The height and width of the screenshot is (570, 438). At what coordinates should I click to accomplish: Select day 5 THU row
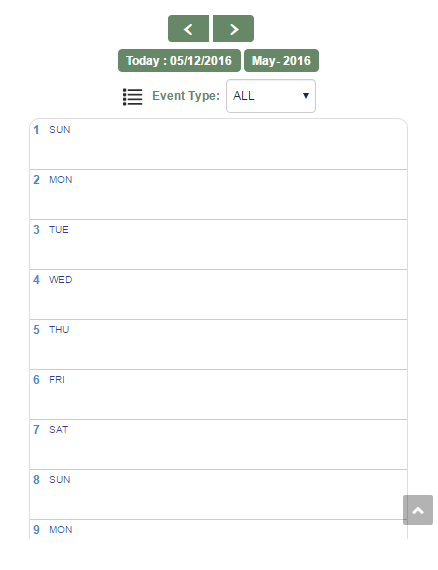coord(218,345)
